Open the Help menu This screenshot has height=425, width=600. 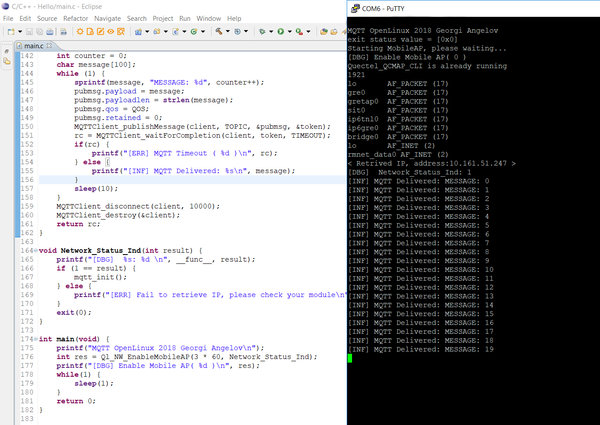(x=234, y=18)
